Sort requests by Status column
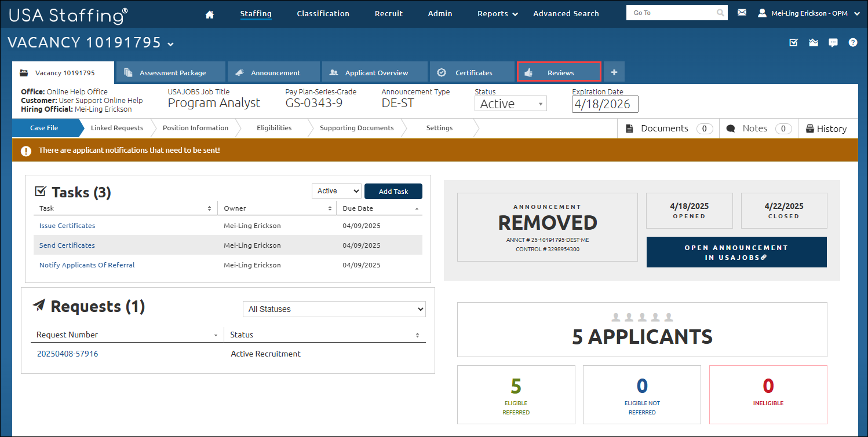This screenshot has width=868, height=437. [x=325, y=335]
